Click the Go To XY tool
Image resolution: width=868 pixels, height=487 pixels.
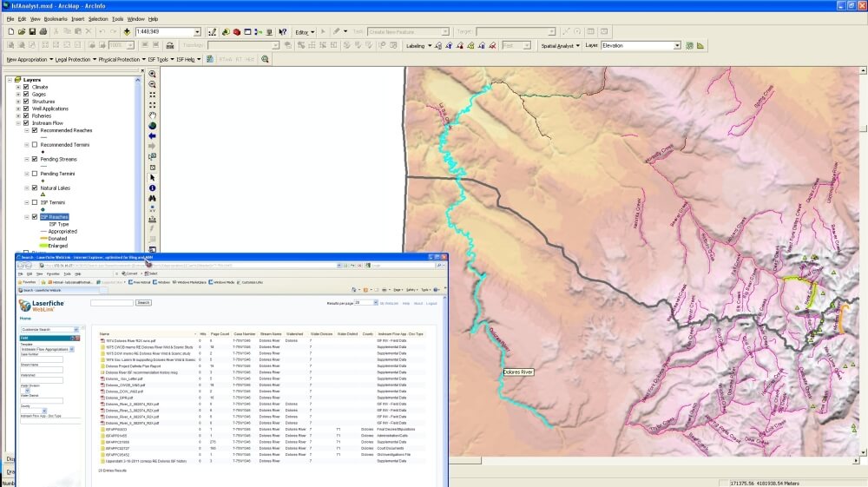click(152, 208)
